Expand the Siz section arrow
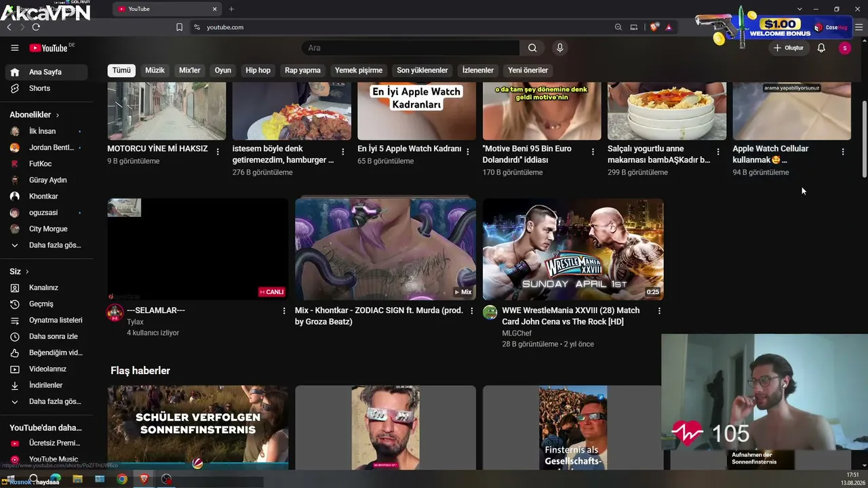868x488 pixels. (x=26, y=272)
